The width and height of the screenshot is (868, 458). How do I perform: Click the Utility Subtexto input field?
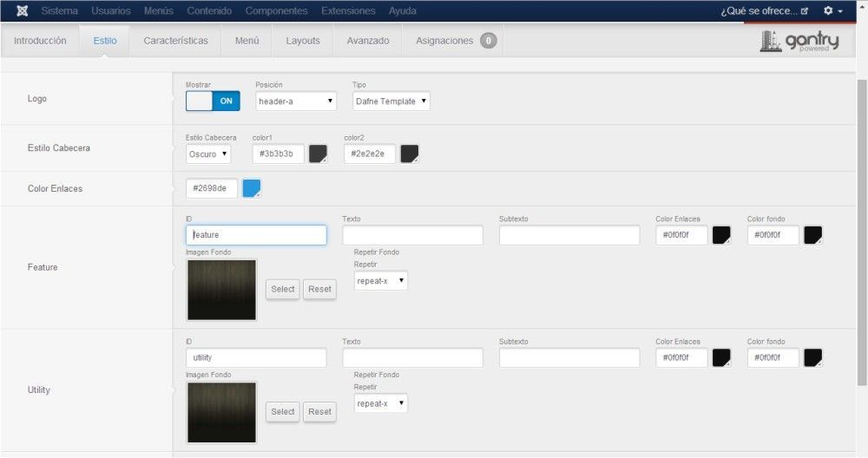click(569, 357)
